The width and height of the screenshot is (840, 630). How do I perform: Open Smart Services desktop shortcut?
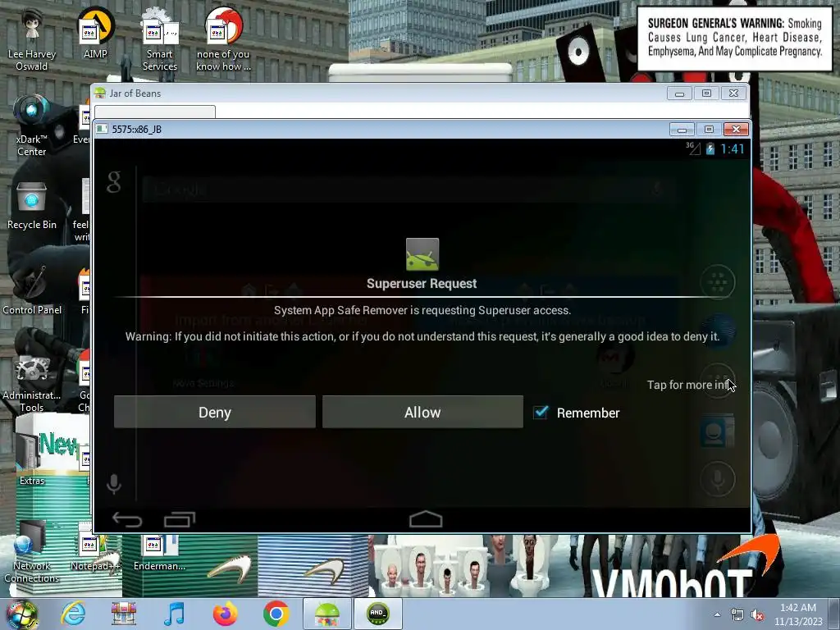160,41
